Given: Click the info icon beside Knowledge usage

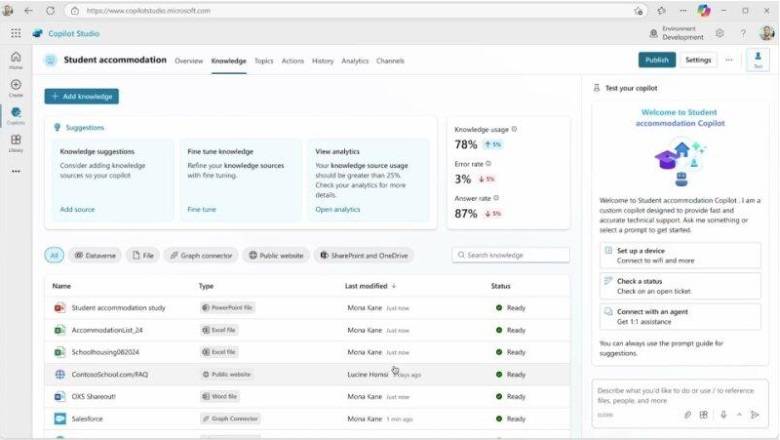Looking at the screenshot, I should coord(514,129).
